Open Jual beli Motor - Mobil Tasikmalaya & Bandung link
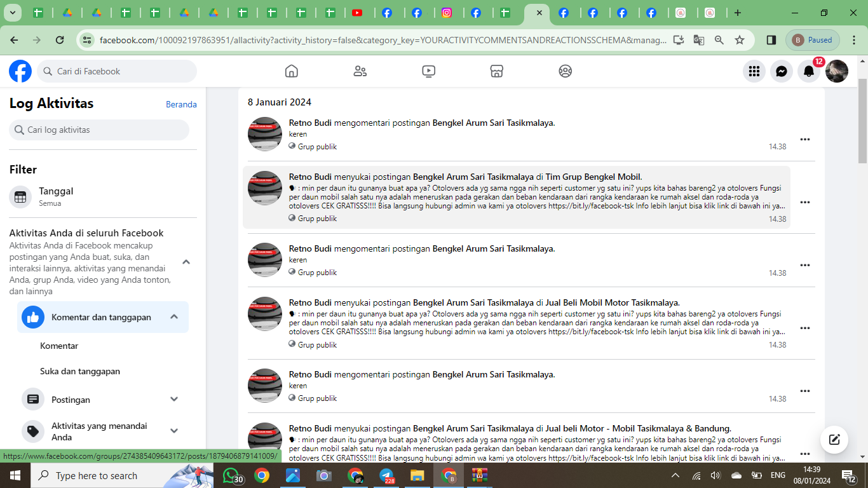Viewport: 868px width, 488px height. point(637,428)
